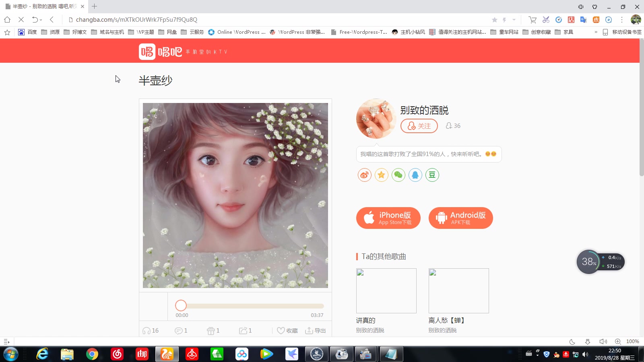644x362 pixels.
Task: Click the share count icon below player
Action: (243, 331)
